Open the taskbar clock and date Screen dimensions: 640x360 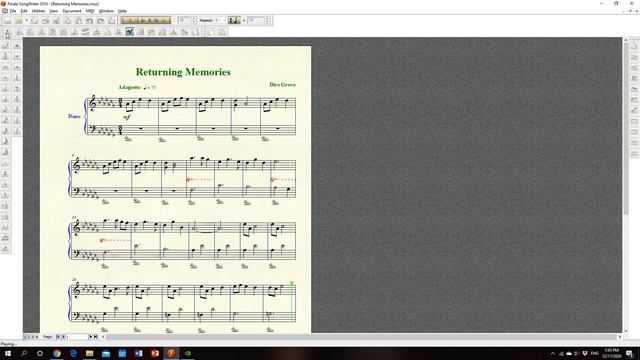point(611,353)
